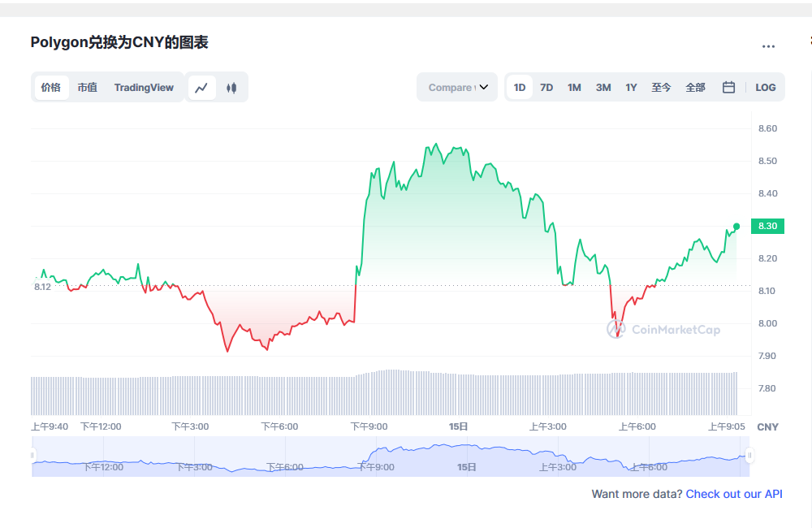Toggle LOG scale on chart
Image resolution: width=812 pixels, height=528 pixels.
click(x=765, y=88)
